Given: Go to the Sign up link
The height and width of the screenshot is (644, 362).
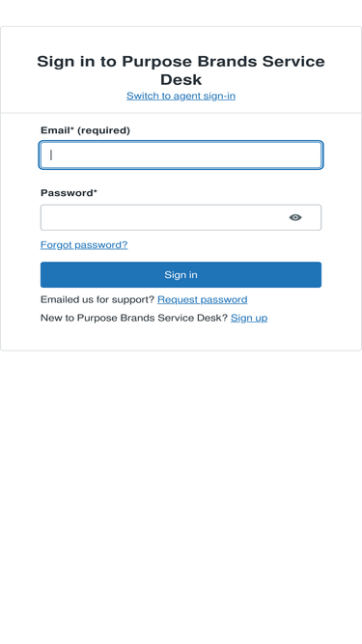Looking at the screenshot, I should pyautogui.click(x=249, y=318).
